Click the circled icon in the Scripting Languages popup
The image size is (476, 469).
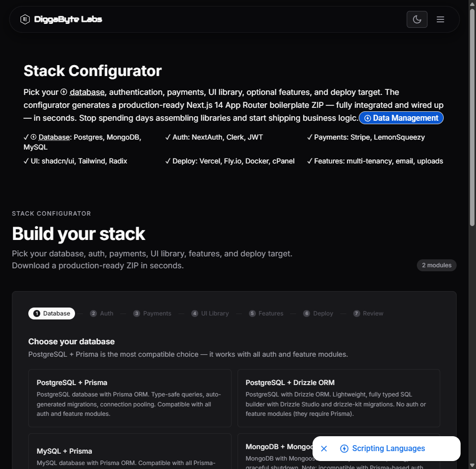(344, 449)
